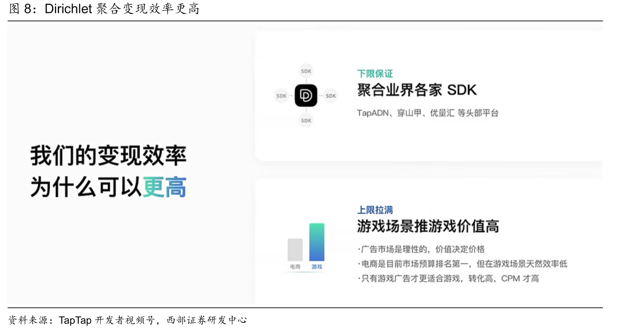The width and height of the screenshot is (644, 331).
Task: Click the 电商 label under grey bar
Action: pos(295,267)
